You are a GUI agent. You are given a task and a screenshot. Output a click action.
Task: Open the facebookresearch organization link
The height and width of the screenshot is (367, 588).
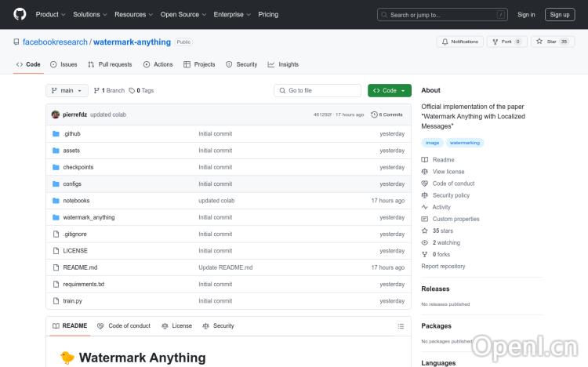coord(55,42)
